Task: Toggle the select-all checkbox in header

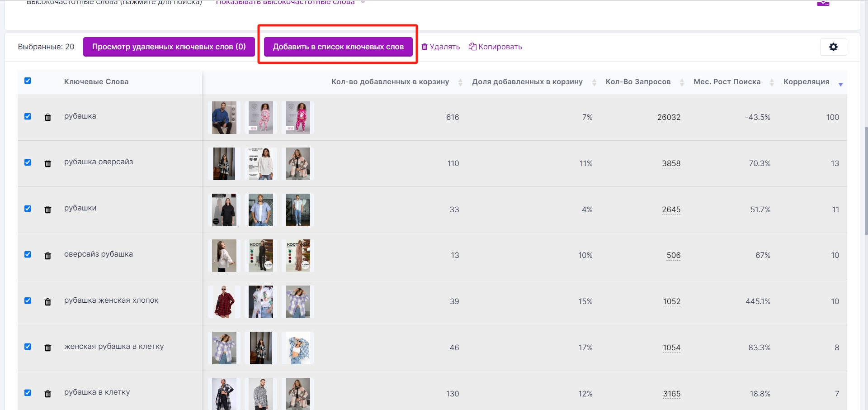Action: tap(28, 81)
